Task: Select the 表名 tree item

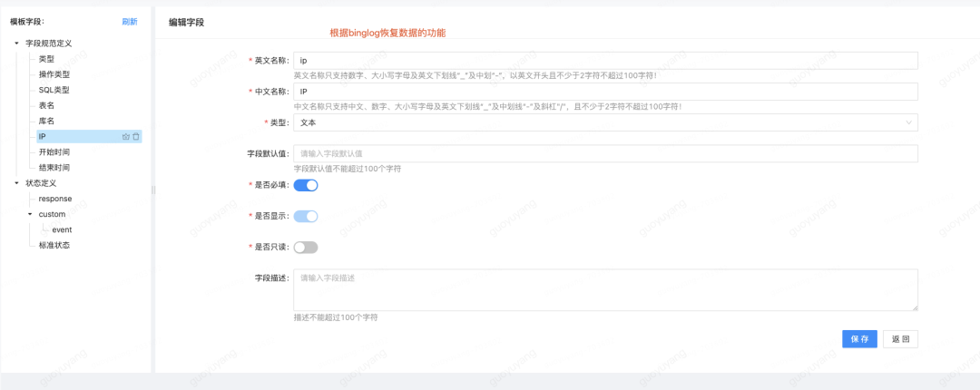Action: [46, 105]
